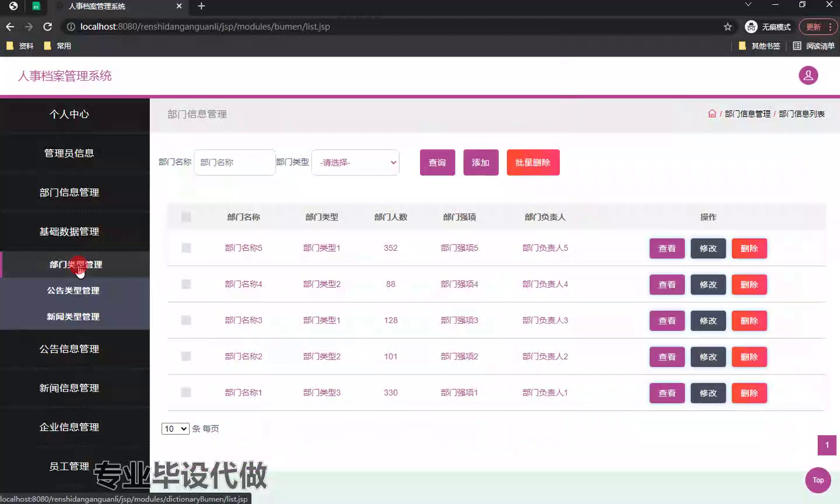Select 部门类型管理 submenu item
Screen dimensions: 840x504
[x=75, y=265]
